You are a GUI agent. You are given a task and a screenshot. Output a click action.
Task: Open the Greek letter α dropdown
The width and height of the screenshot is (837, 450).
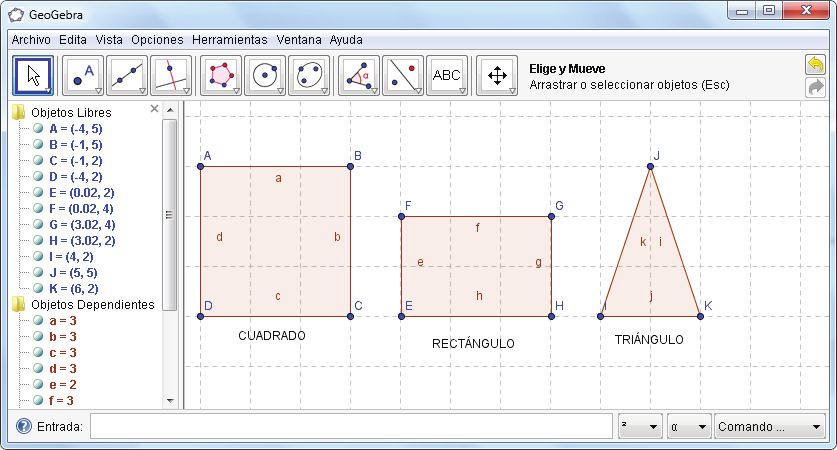click(x=689, y=427)
